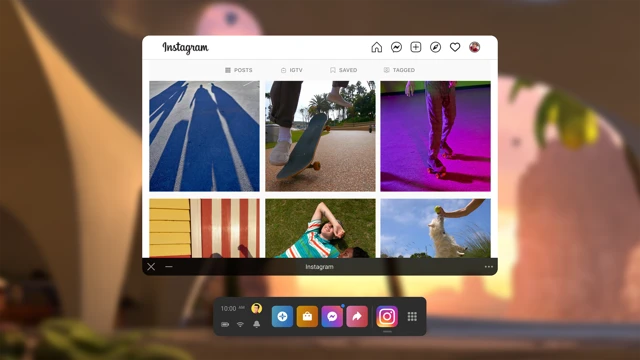
Task: Switch to the TAGGED tab
Action: 399,70
